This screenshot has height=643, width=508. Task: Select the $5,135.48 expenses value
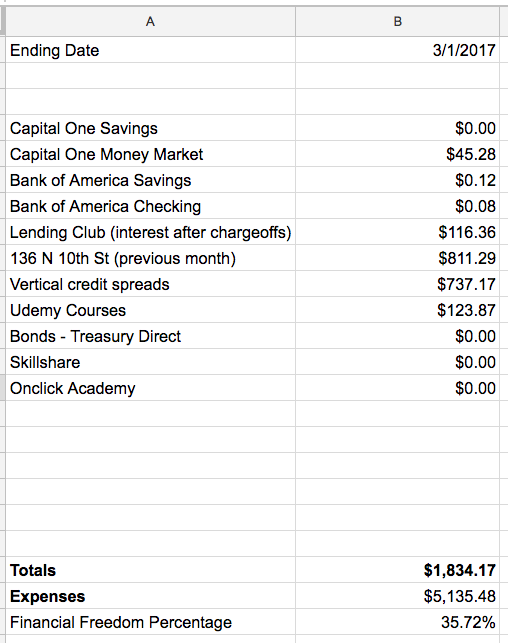click(397, 596)
